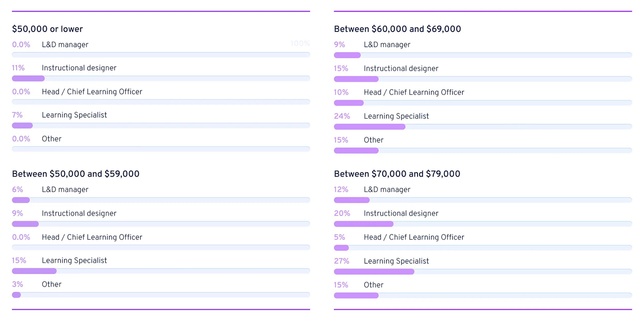Click the 6% L&D manager progress bar
The height and width of the screenshot is (322, 644).
tap(161, 200)
